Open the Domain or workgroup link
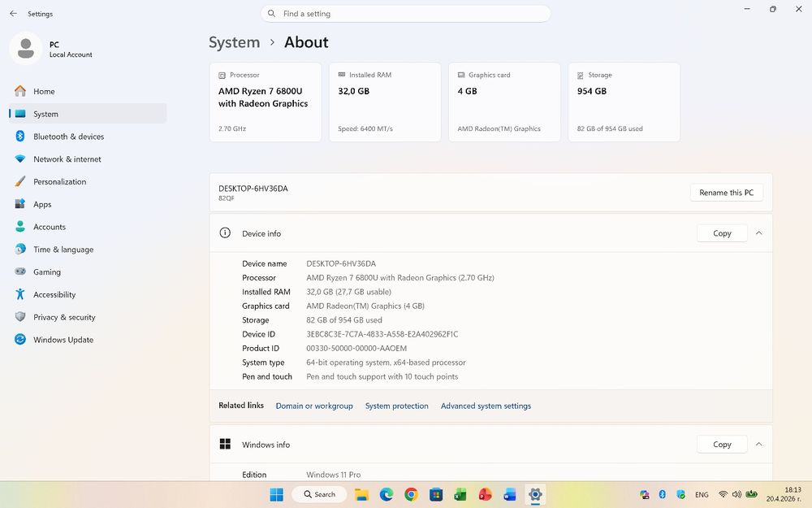This screenshot has height=508, width=812. [x=313, y=406]
